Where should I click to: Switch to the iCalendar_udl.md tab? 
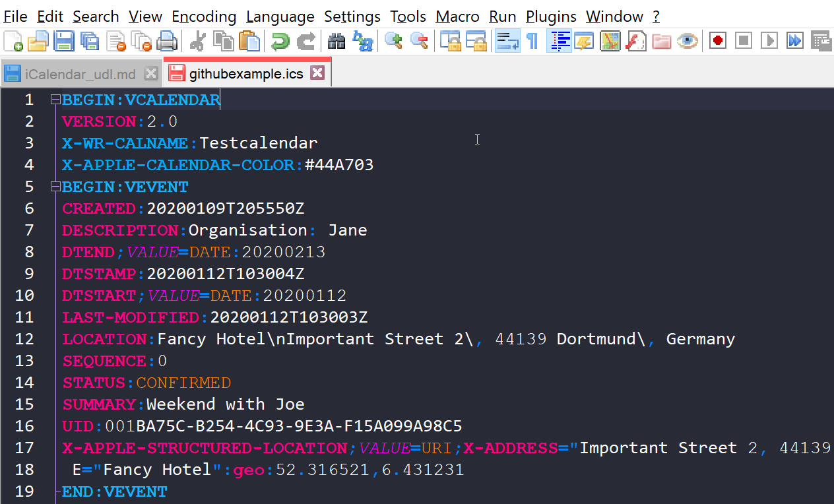tap(79, 74)
